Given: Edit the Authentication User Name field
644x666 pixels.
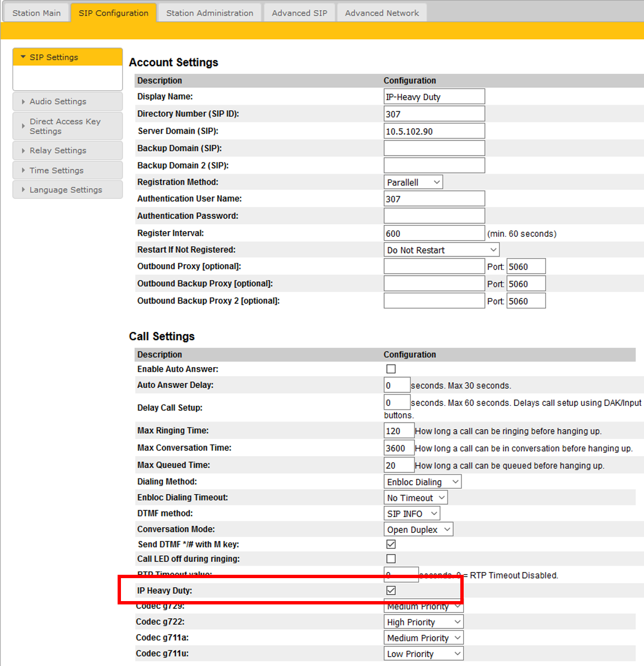Looking at the screenshot, I should click(x=434, y=199).
